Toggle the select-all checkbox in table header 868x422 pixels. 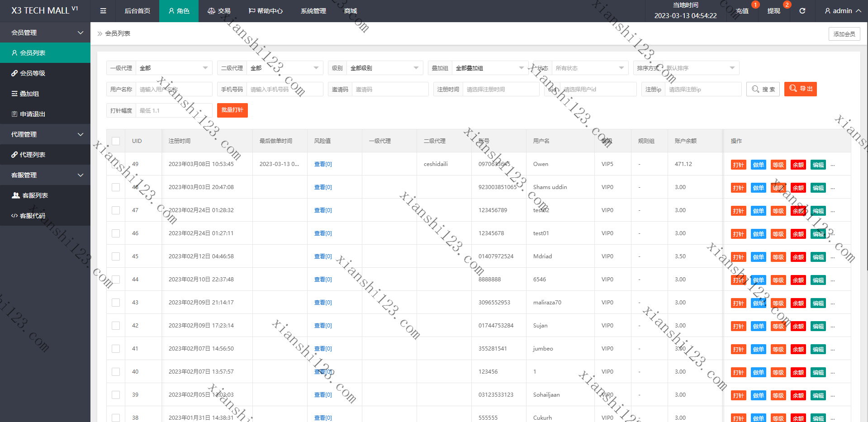pyautogui.click(x=116, y=141)
